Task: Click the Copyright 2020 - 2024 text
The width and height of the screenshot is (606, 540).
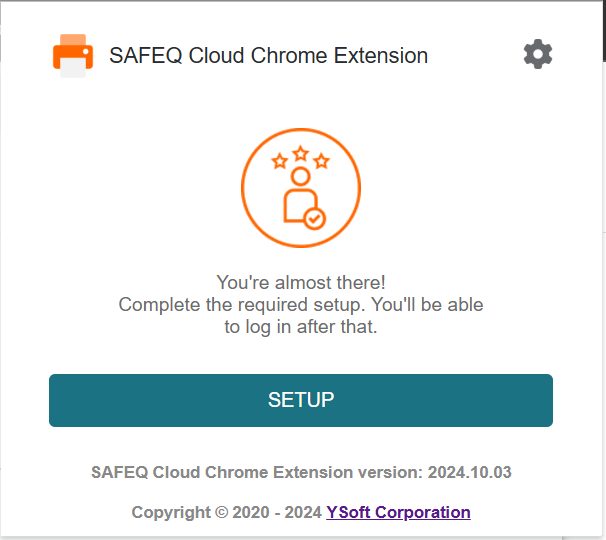Action: pyautogui.click(x=226, y=512)
